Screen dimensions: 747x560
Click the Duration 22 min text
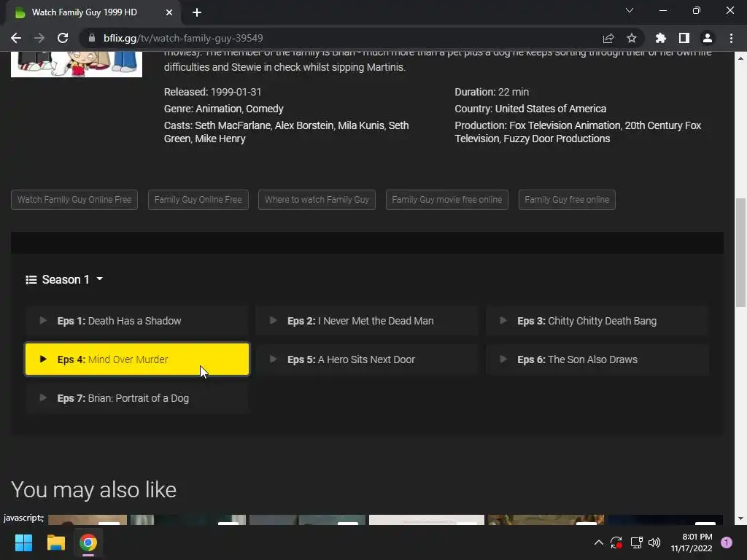492,92
